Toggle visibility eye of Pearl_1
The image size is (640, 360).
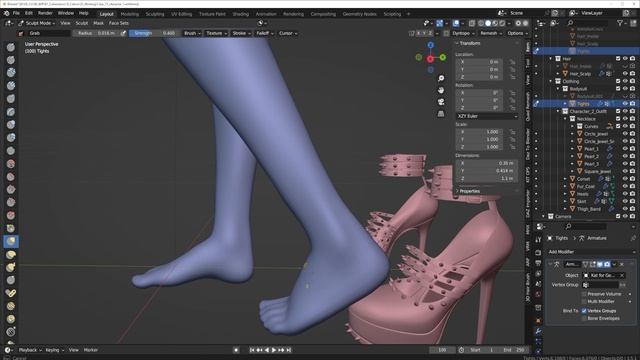point(625,149)
